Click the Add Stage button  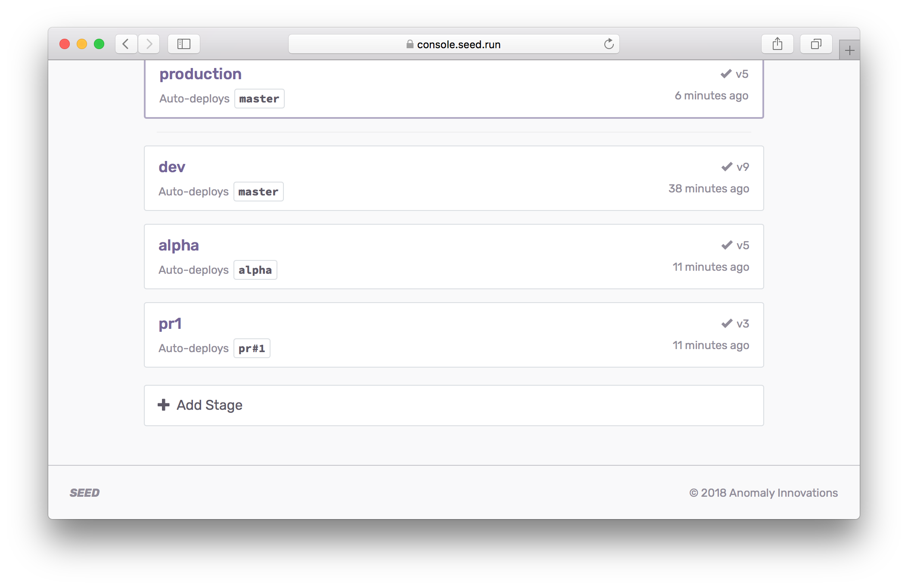209,405
